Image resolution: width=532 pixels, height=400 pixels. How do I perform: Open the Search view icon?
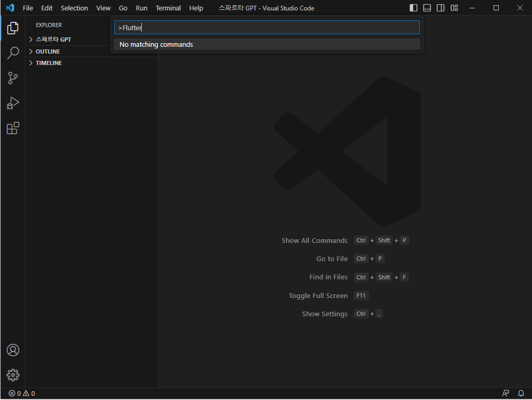click(13, 53)
